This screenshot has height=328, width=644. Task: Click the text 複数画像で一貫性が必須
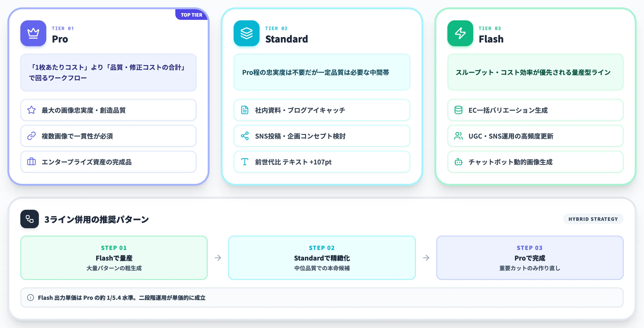click(x=77, y=136)
